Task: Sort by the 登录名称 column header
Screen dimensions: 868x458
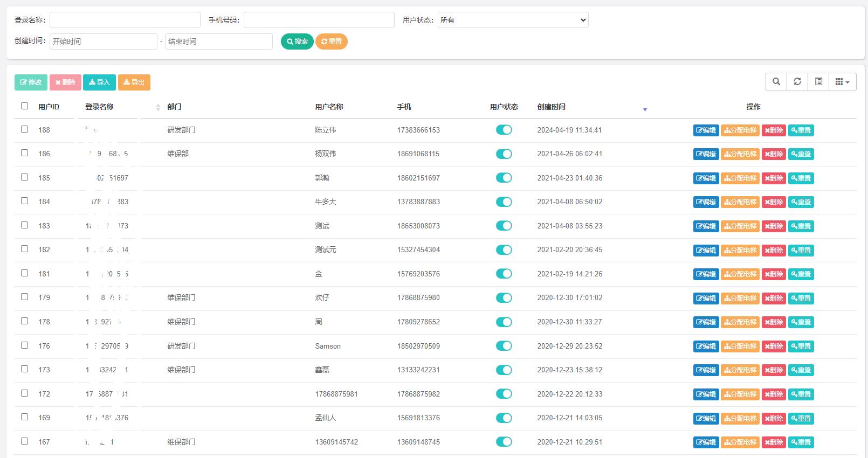Action: tap(100, 107)
